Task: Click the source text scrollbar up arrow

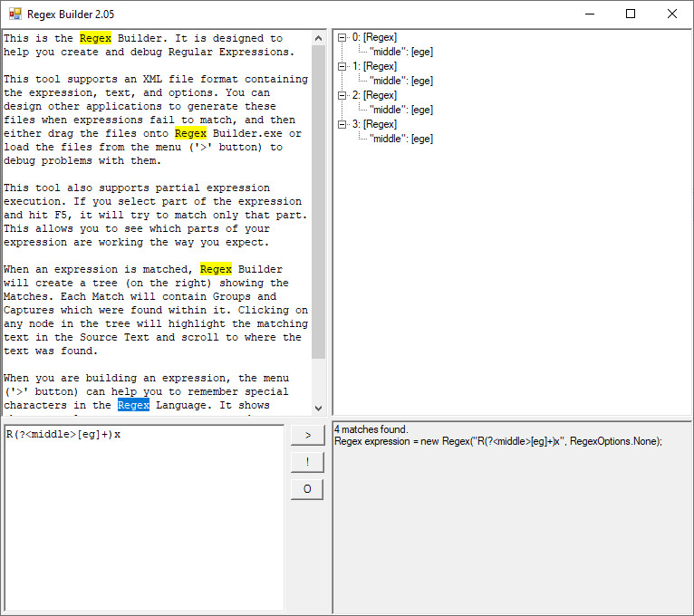Action: click(x=318, y=38)
